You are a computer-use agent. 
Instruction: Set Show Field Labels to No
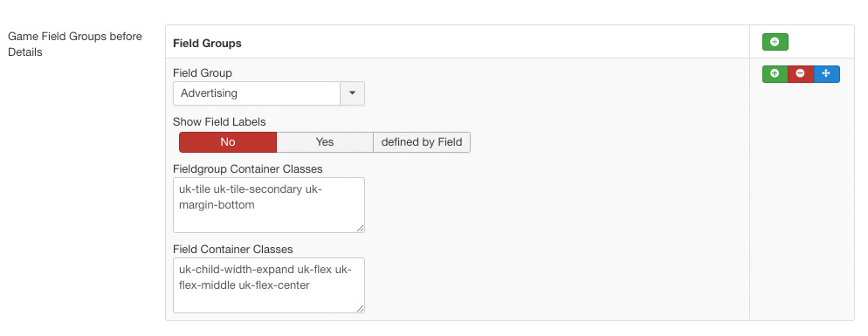228,142
